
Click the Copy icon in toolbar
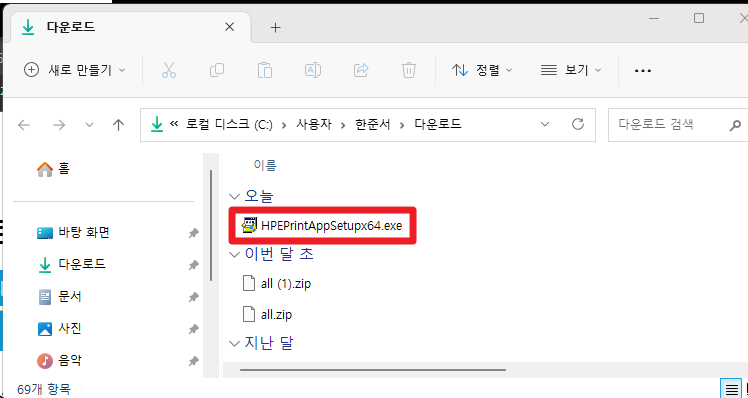click(217, 71)
